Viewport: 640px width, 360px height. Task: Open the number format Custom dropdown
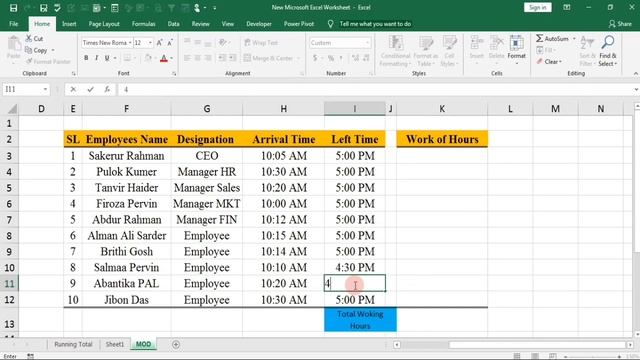tap(367, 43)
